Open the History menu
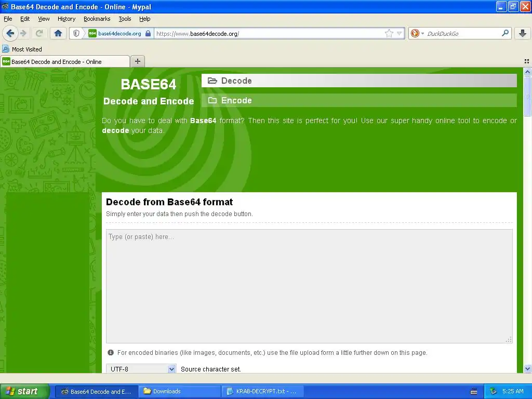The width and height of the screenshot is (532, 399). pyautogui.click(x=66, y=19)
